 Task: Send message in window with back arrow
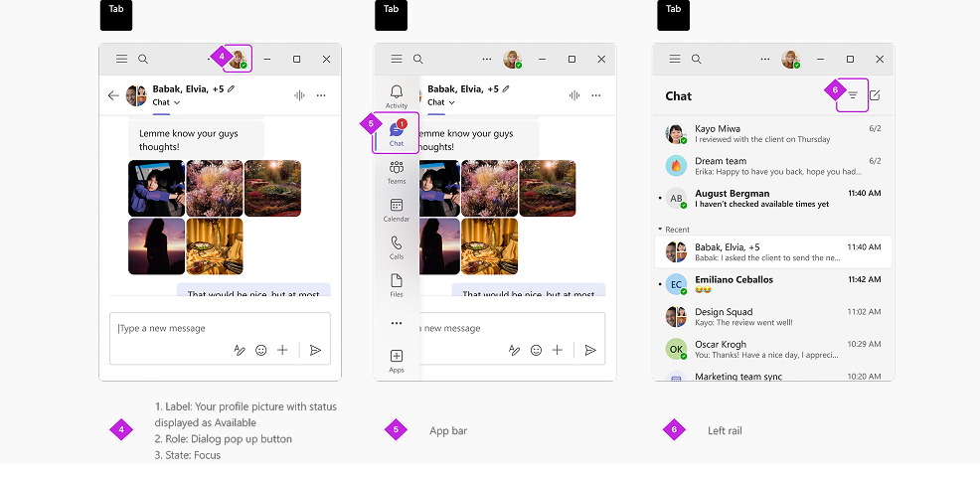[316, 350]
